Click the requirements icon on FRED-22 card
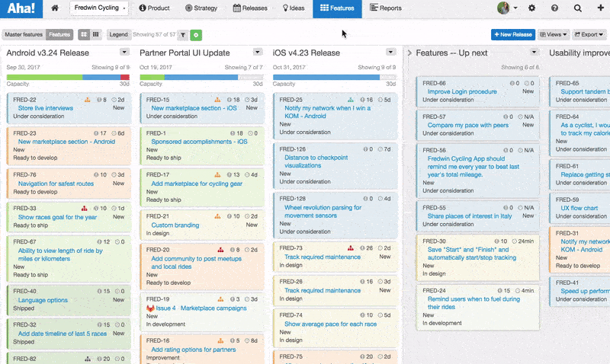This screenshot has height=364, width=610. tap(88, 100)
